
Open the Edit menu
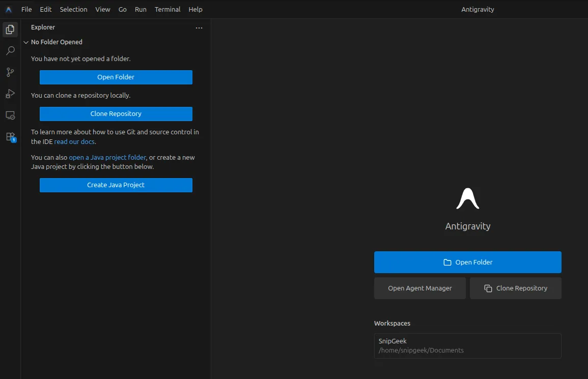[46, 9]
